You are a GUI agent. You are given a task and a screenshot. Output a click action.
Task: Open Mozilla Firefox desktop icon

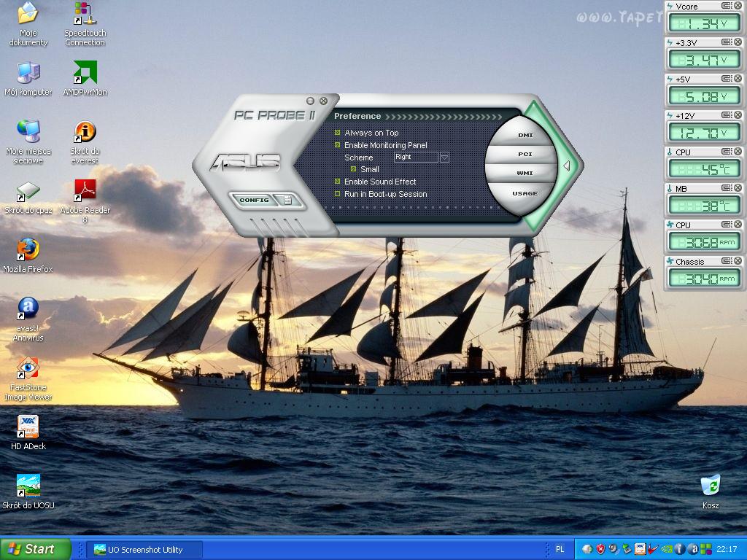[x=28, y=249]
